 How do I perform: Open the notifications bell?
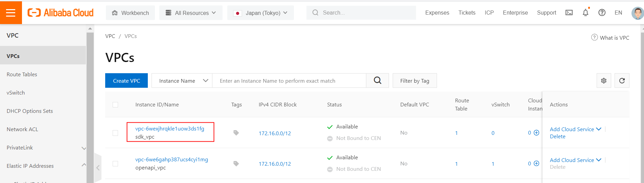pos(585,13)
